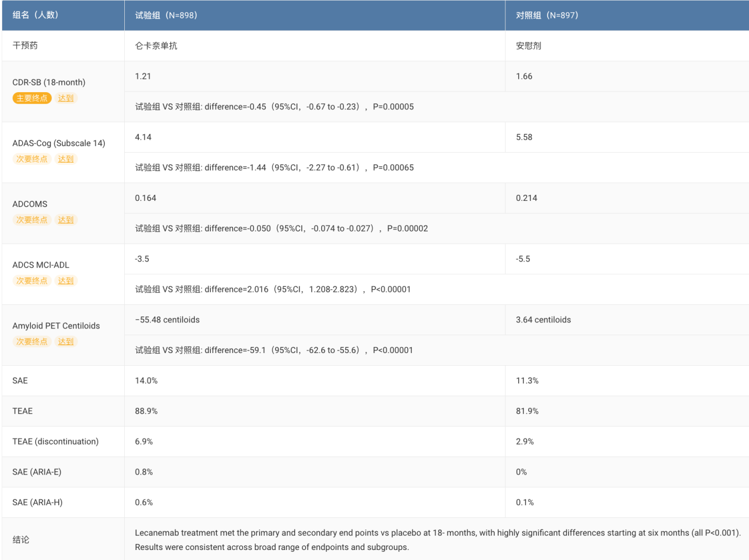Click "次要终点" tag under Amyloid PET Centiloids

point(32,342)
